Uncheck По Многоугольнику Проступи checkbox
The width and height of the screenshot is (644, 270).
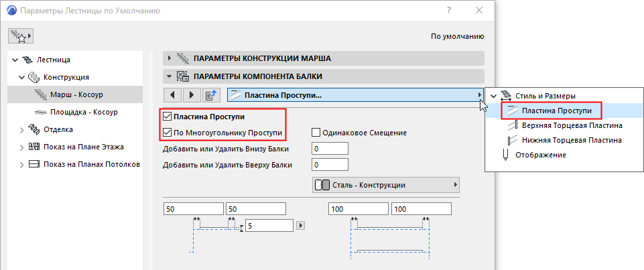click(x=167, y=133)
